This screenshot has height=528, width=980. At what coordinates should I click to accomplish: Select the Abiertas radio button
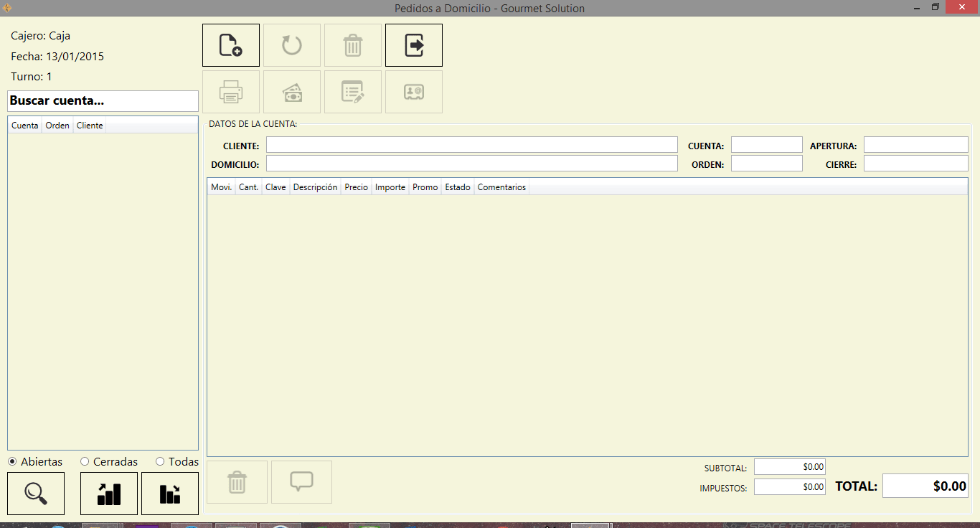[x=13, y=462]
